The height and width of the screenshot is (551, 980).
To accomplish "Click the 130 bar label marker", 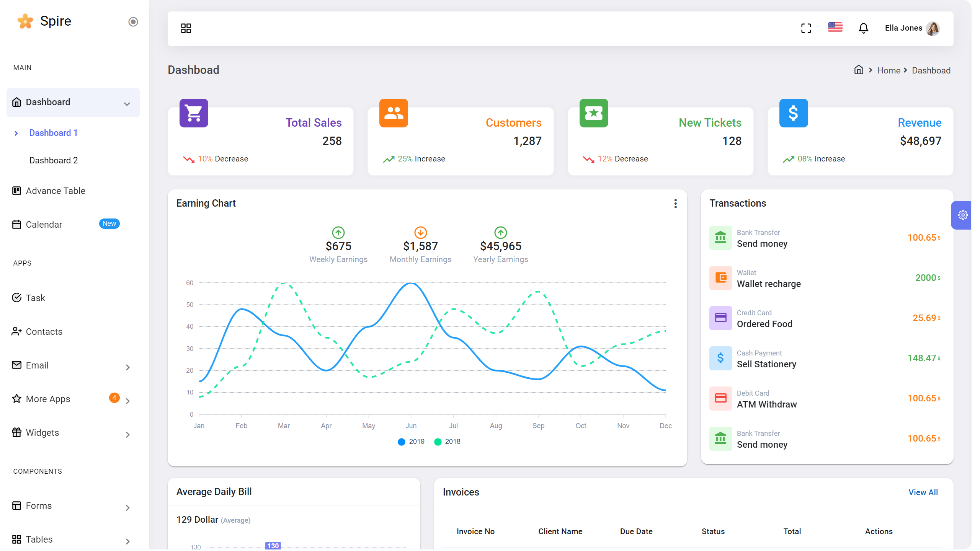I will tap(273, 546).
